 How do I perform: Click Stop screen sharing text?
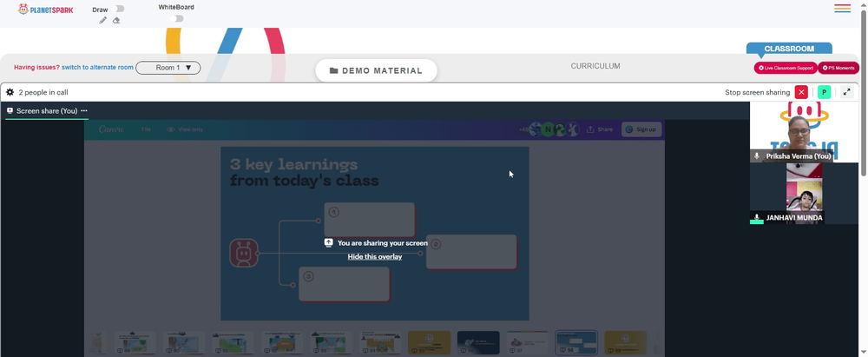coord(758,93)
